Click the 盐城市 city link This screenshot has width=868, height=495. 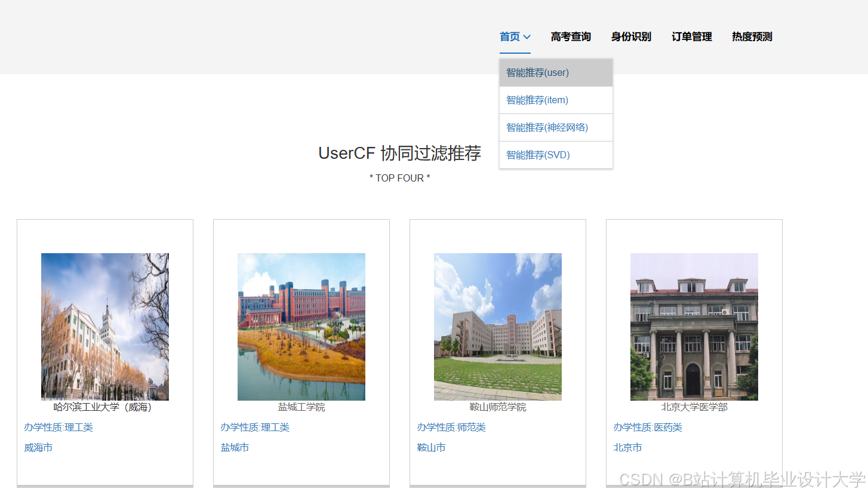(x=235, y=447)
